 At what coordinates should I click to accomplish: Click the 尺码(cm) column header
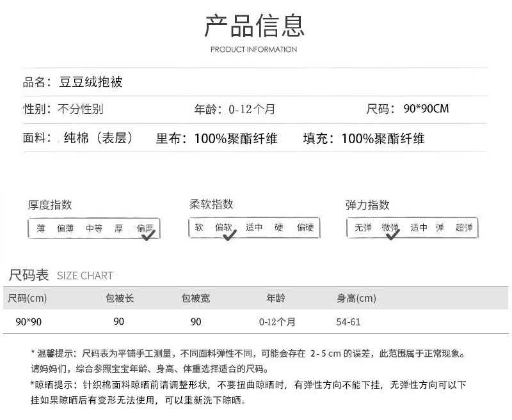[28, 298]
